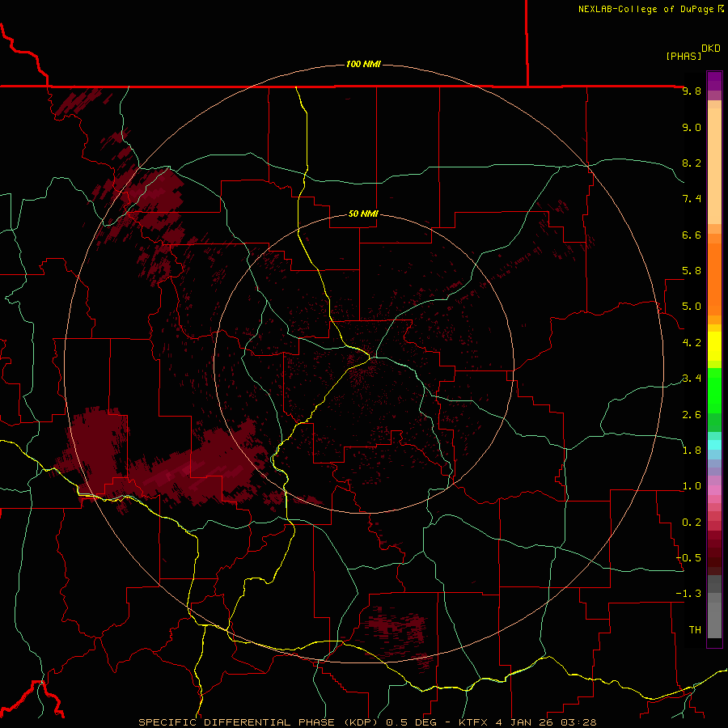This screenshot has height=728, width=728.
Task: Click the 1.8 value on the scale
Action: 692,451
